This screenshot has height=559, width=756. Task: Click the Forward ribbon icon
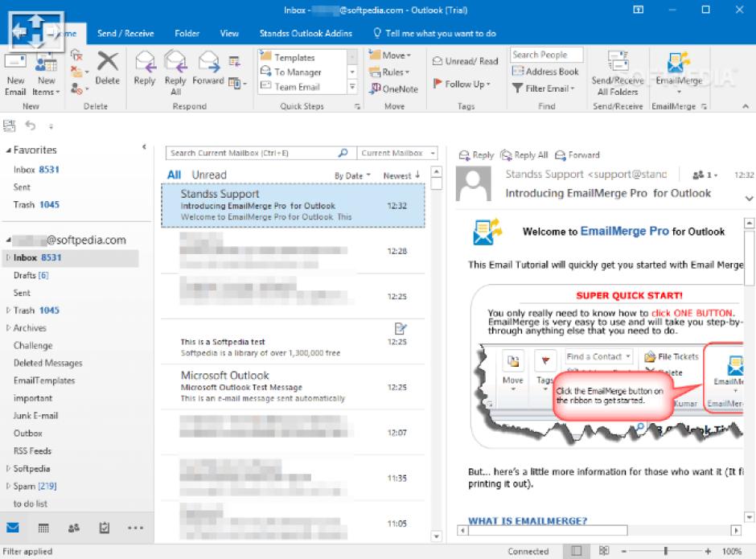(x=209, y=62)
